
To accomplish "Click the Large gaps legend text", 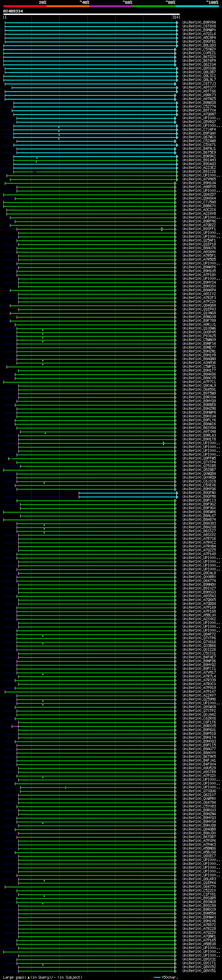I will (x=43, y=977).
